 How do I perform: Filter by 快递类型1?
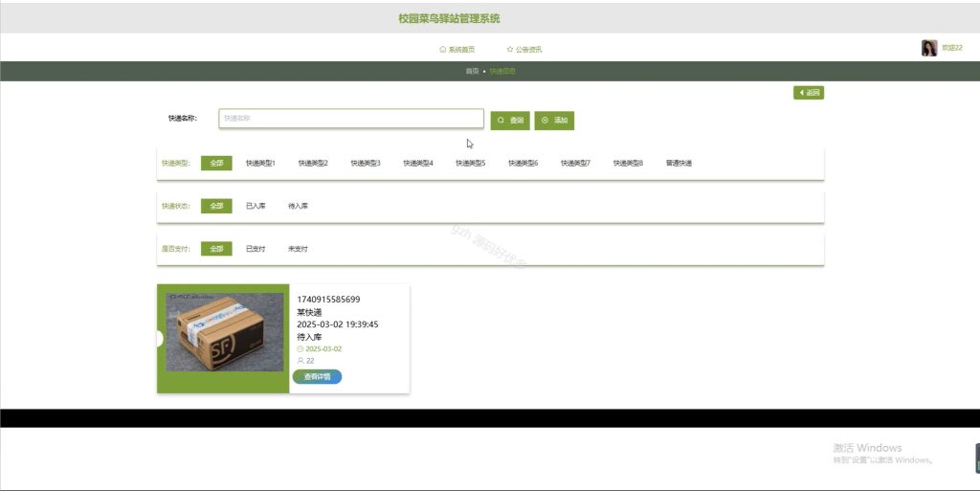click(x=260, y=163)
